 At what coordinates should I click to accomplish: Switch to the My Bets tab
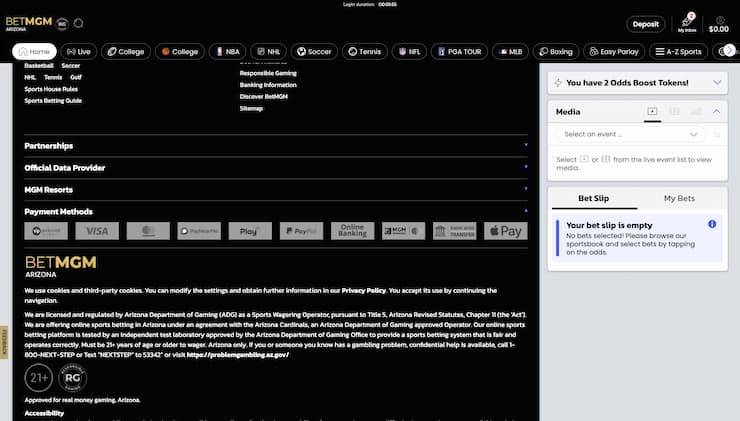pyautogui.click(x=679, y=198)
